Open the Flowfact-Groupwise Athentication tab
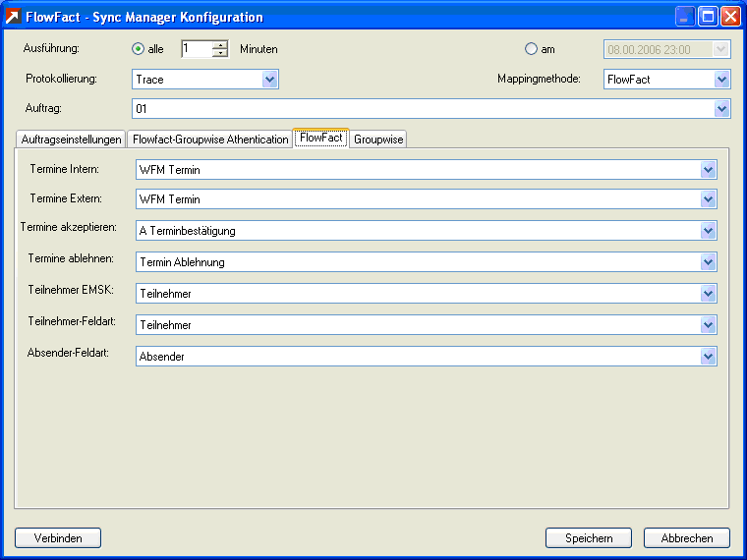 [209, 140]
